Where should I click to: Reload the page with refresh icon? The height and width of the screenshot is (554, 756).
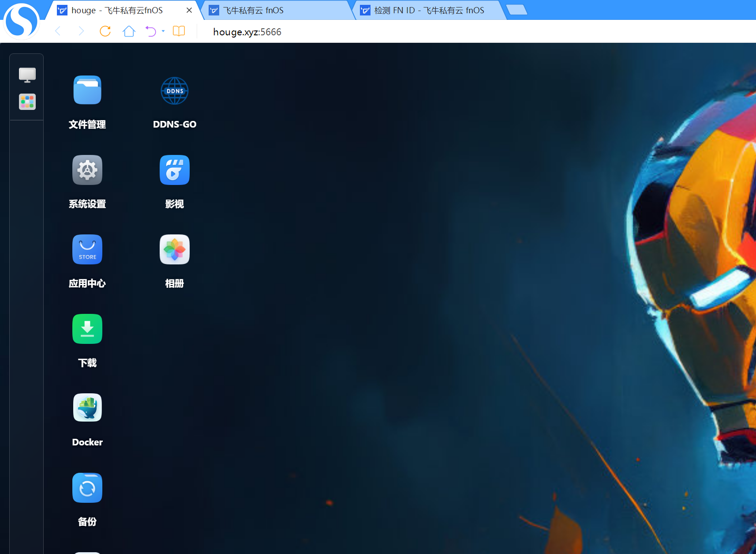(105, 31)
